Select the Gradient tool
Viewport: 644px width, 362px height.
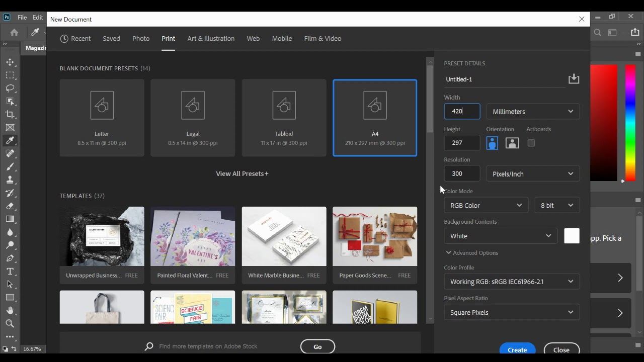[x=10, y=219]
